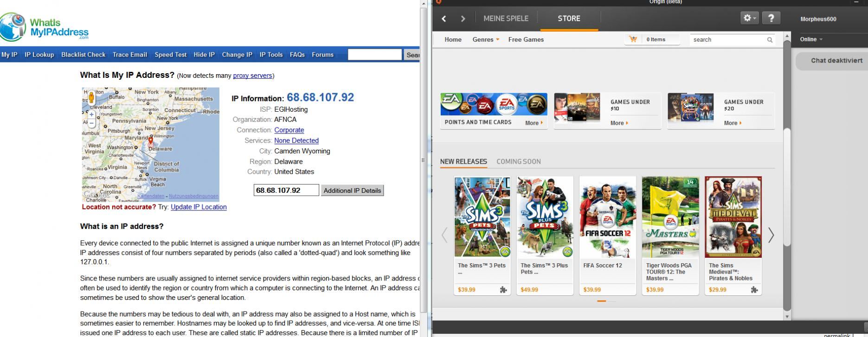This screenshot has height=337, width=868.
Task: Click the left carousel arrow in New Releases
Action: 444,235
